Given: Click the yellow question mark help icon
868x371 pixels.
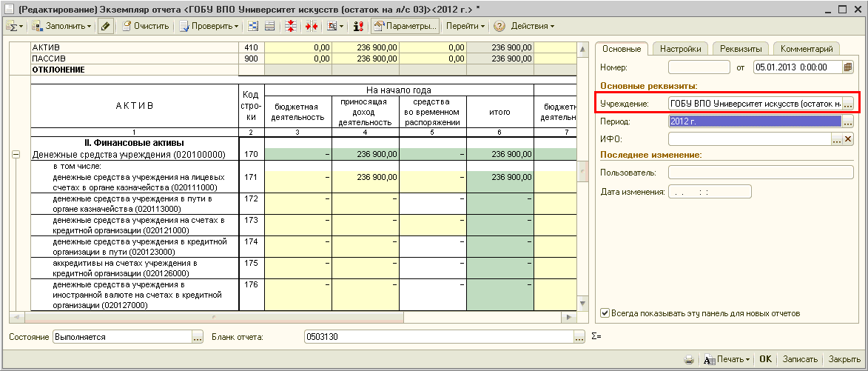Looking at the screenshot, I should coord(499,26).
